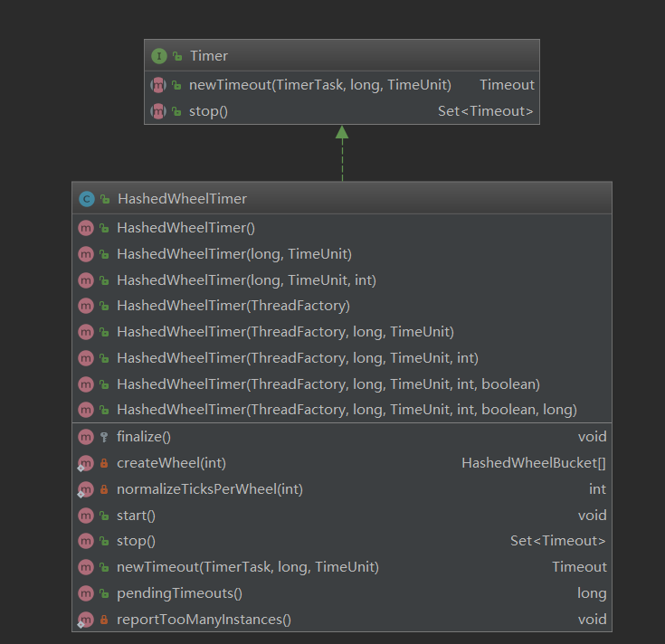Select the HashedWheelTimer(ThreadFactory) constructor

click(x=233, y=306)
